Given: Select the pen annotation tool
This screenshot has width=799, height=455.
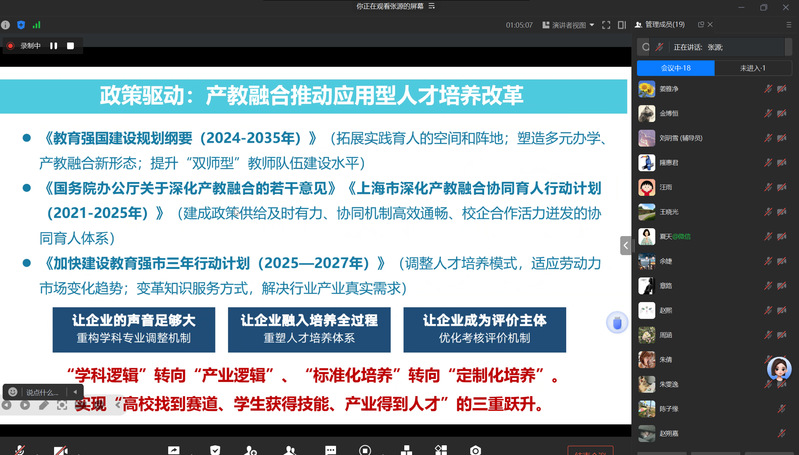Looking at the screenshot, I should click(x=44, y=405).
